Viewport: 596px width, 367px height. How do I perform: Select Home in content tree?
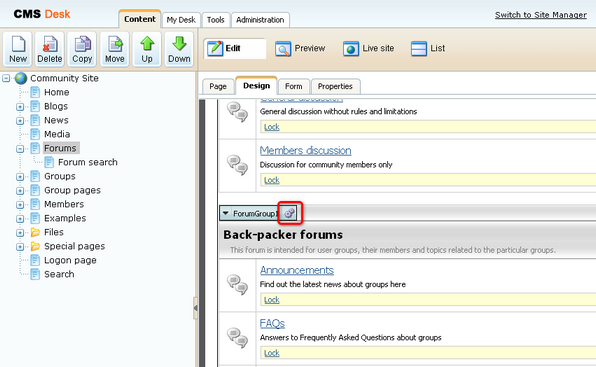coord(57,92)
